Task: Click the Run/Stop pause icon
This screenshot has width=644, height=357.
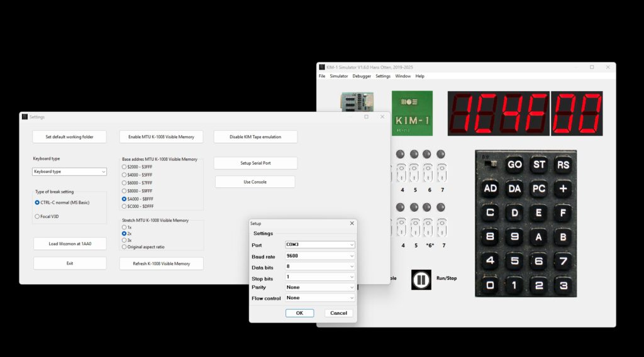Action: point(421,279)
